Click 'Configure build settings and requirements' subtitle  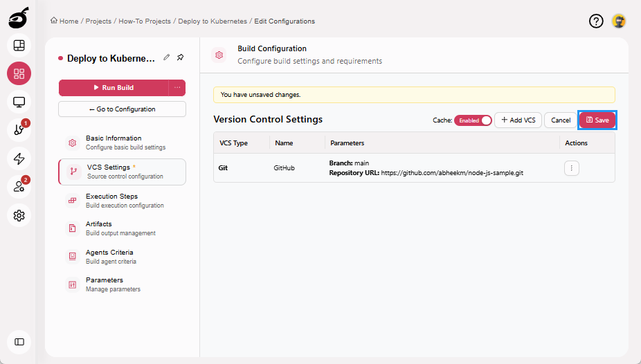(x=310, y=61)
